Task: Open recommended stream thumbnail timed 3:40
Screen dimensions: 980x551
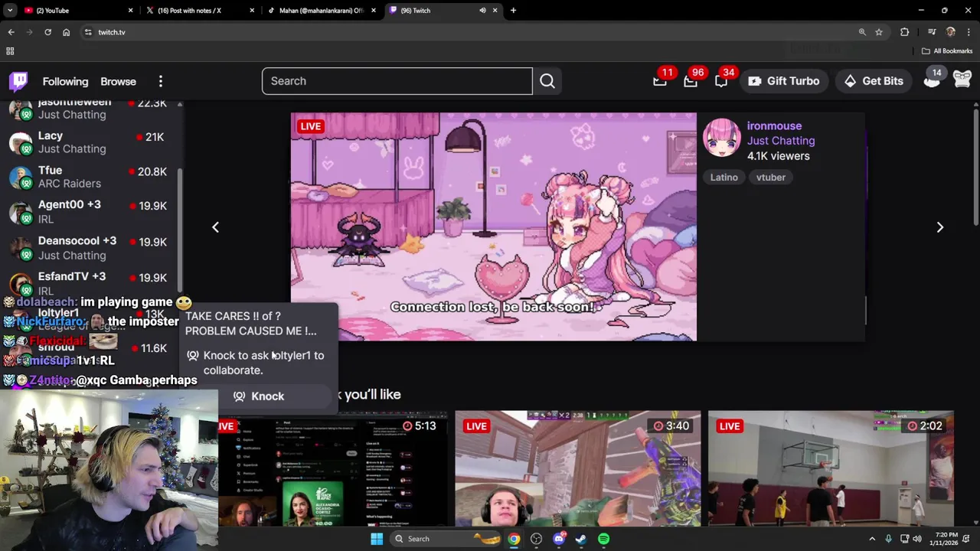Action: pyautogui.click(x=578, y=468)
